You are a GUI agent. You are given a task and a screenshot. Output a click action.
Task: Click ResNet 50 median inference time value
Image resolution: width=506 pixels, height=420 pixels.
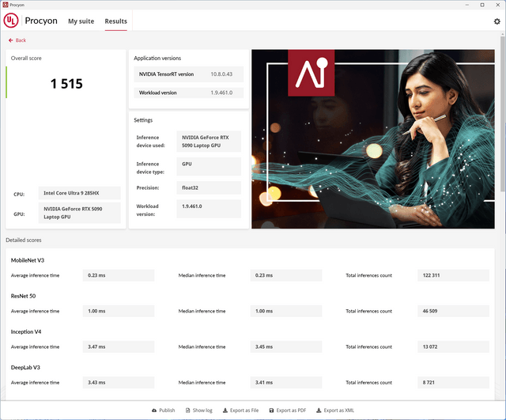click(286, 311)
